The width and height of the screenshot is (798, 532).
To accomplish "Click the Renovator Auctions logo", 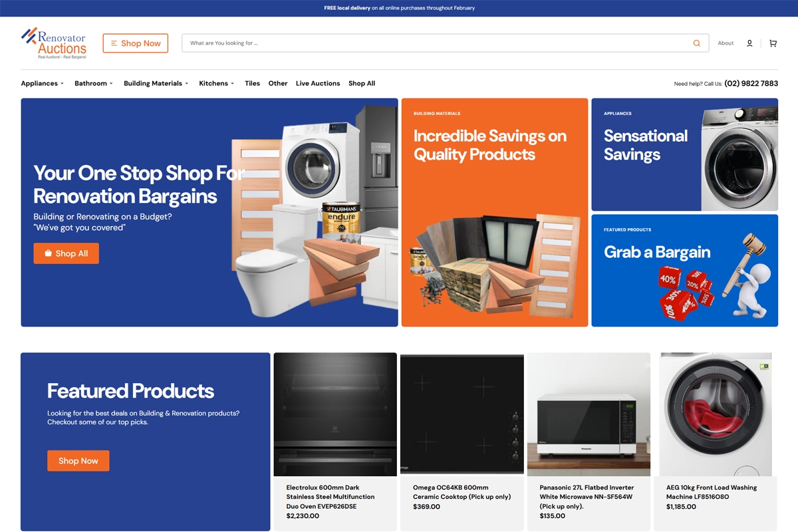I will point(53,43).
